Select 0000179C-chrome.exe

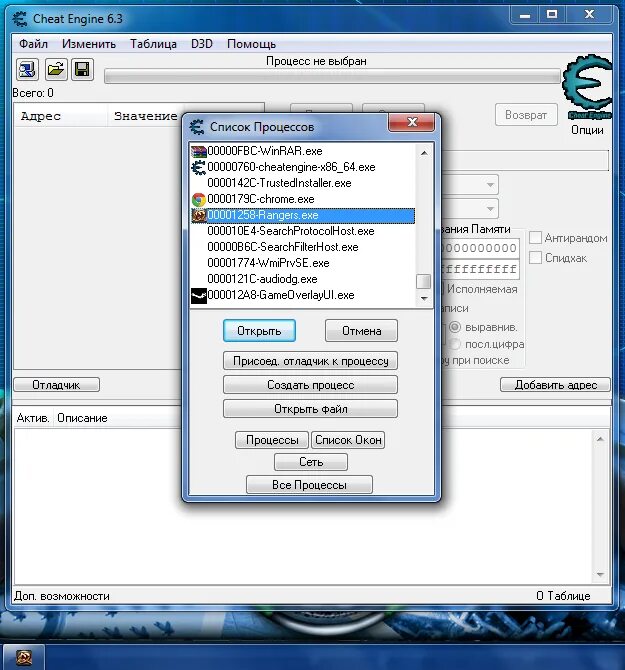click(302, 199)
